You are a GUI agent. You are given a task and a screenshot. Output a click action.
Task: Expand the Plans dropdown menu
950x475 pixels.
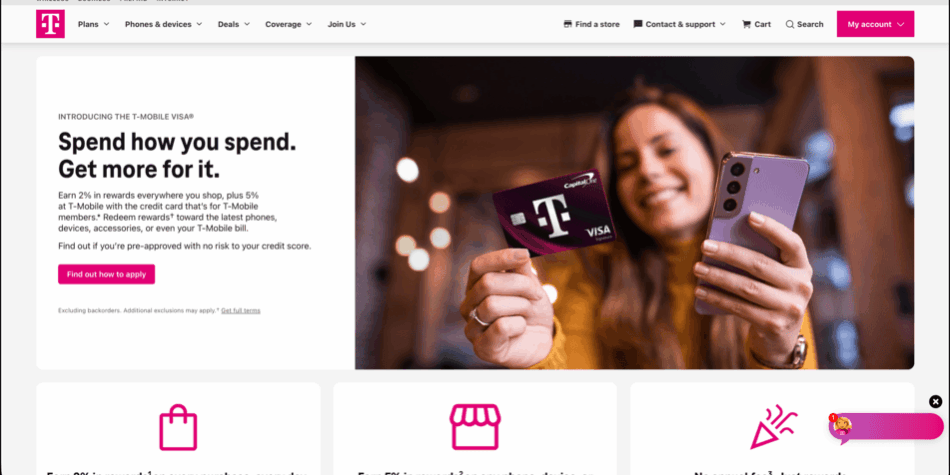[94, 24]
